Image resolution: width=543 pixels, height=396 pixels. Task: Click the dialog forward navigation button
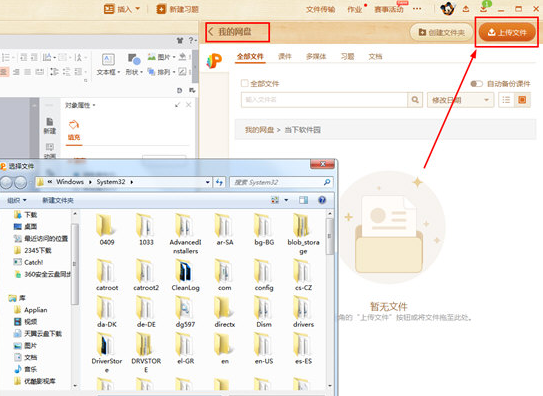[x=20, y=182]
